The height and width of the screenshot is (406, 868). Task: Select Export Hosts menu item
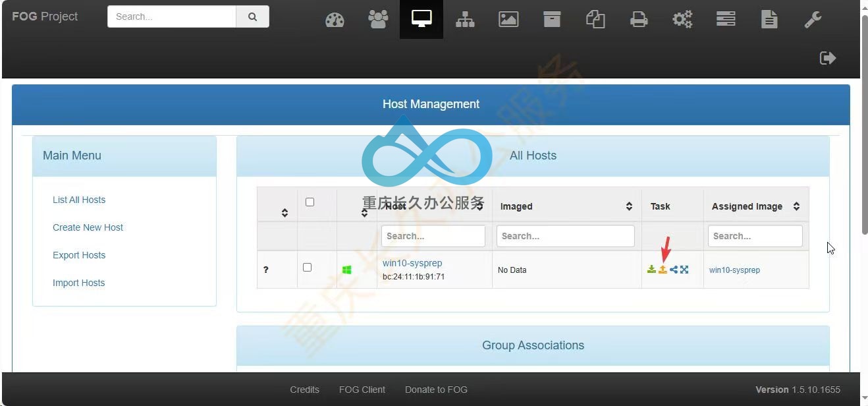point(79,255)
